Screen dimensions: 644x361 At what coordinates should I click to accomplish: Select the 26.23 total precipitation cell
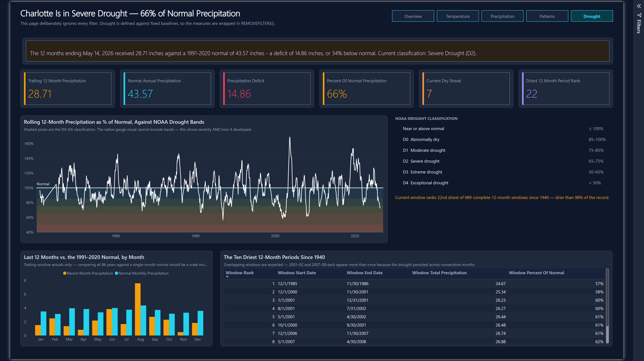click(x=500, y=300)
